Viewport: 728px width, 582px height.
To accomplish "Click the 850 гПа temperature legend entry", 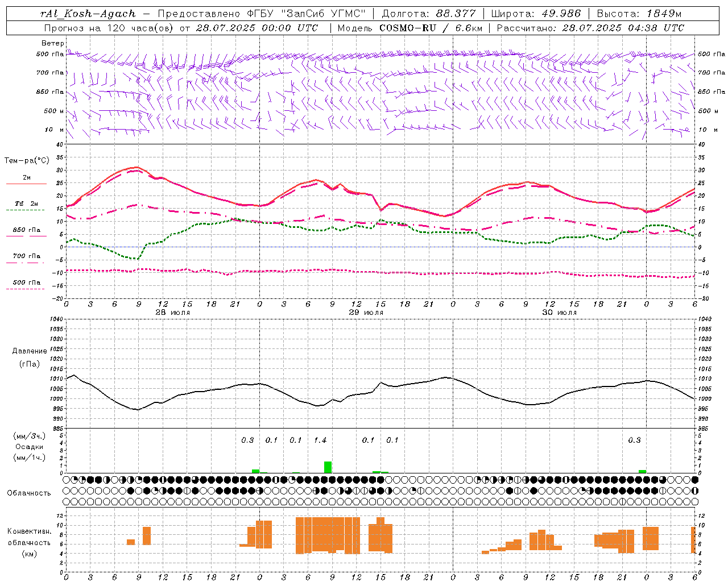I will pyautogui.click(x=27, y=230).
